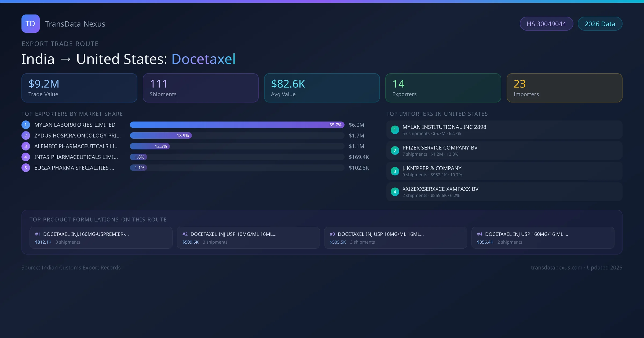
Task: Click rank 2 badge beside Zydus Hospira
Action: pyautogui.click(x=25, y=135)
